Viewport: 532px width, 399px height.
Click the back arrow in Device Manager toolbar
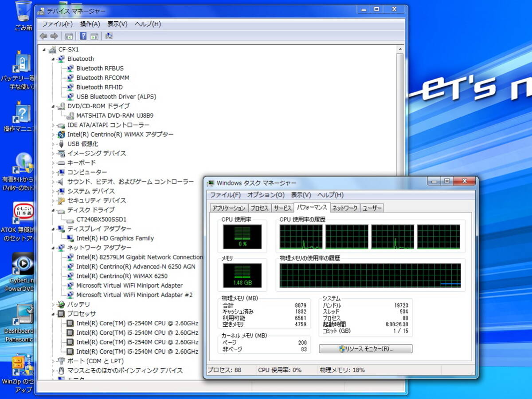pyautogui.click(x=43, y=36)
